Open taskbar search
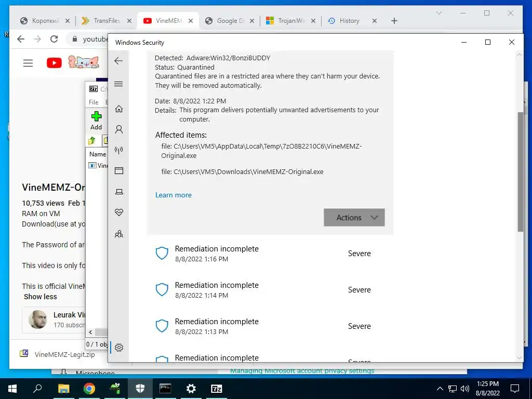 [x=37, y=389]
